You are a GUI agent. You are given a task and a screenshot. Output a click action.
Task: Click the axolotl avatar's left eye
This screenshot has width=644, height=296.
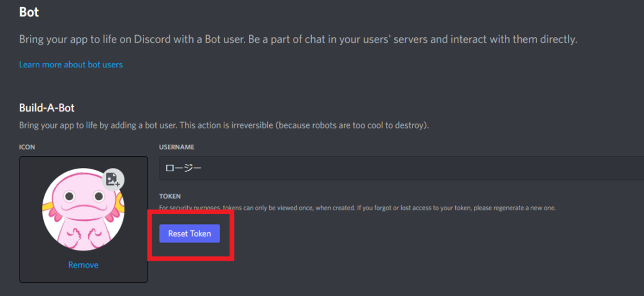click(x=69, y=196)
